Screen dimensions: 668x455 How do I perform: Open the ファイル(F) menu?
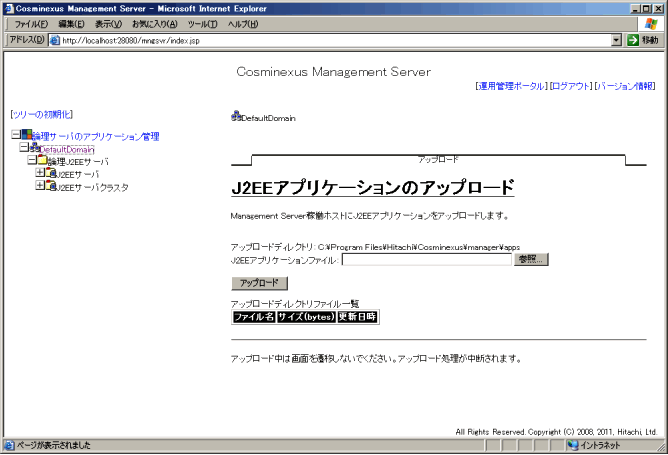[x=31, y=24]
